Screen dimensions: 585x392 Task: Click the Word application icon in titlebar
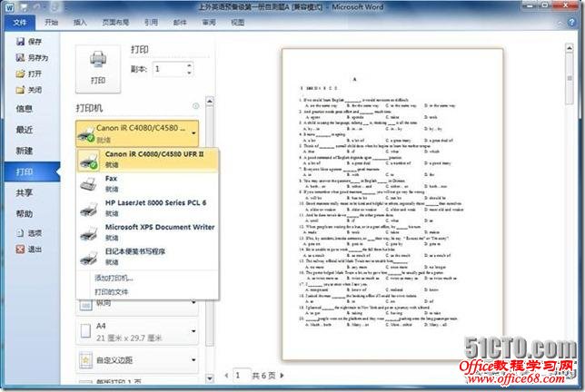click(x=10, y=7)
